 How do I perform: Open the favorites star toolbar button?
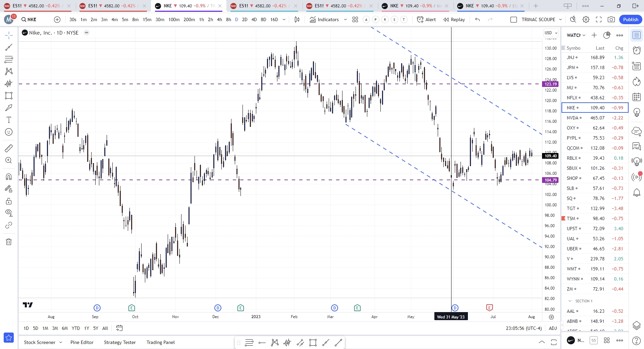click(9, 338)
